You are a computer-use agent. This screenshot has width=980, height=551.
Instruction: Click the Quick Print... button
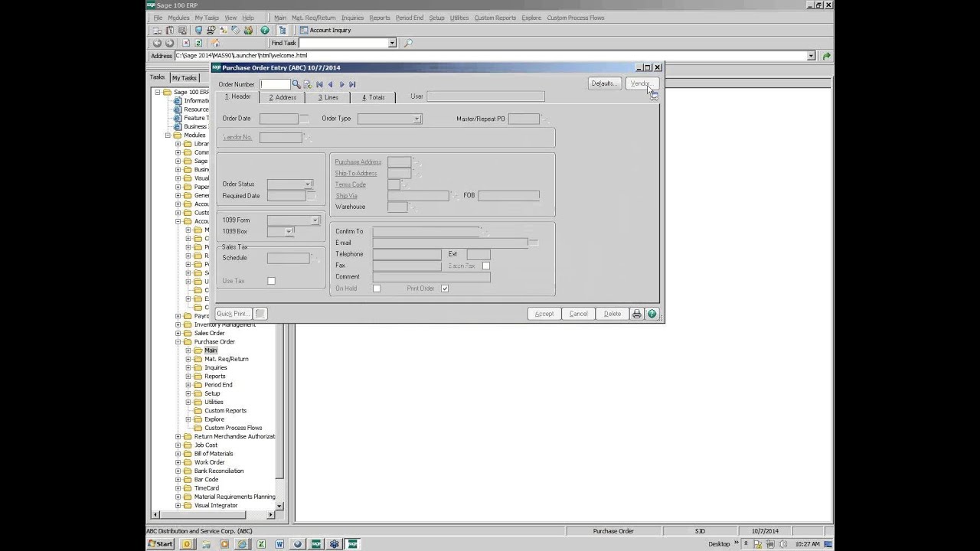(x=234, y=314)
